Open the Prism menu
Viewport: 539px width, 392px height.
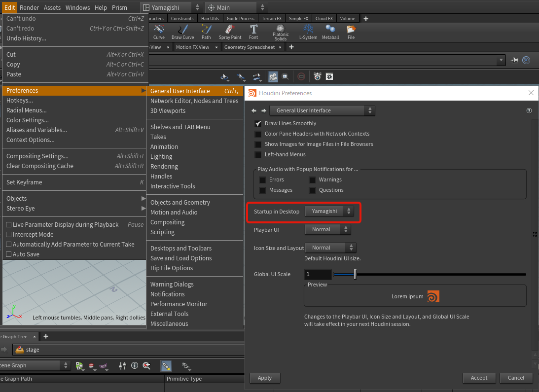tap(119, 7)
